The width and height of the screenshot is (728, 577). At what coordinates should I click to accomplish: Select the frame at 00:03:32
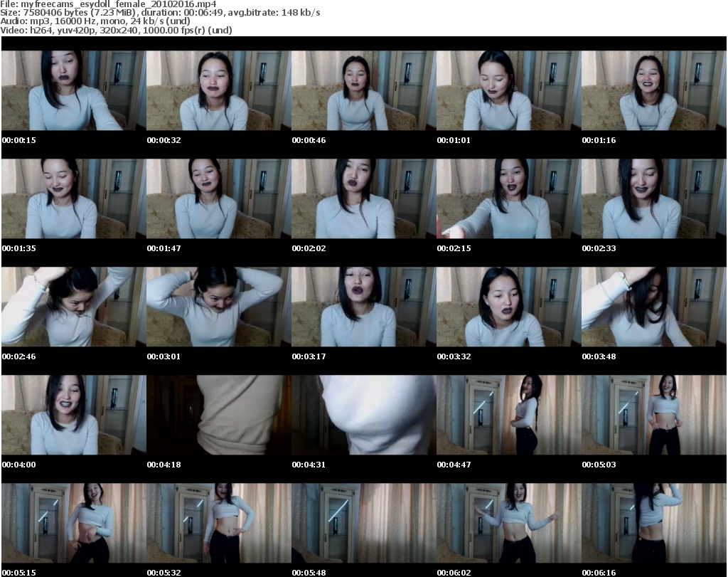509,307
